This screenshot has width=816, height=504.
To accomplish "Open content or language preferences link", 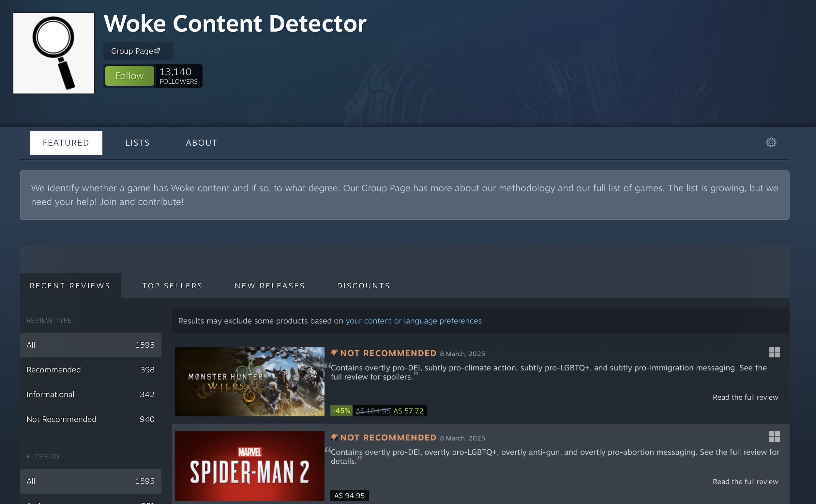I will [413, 321].
